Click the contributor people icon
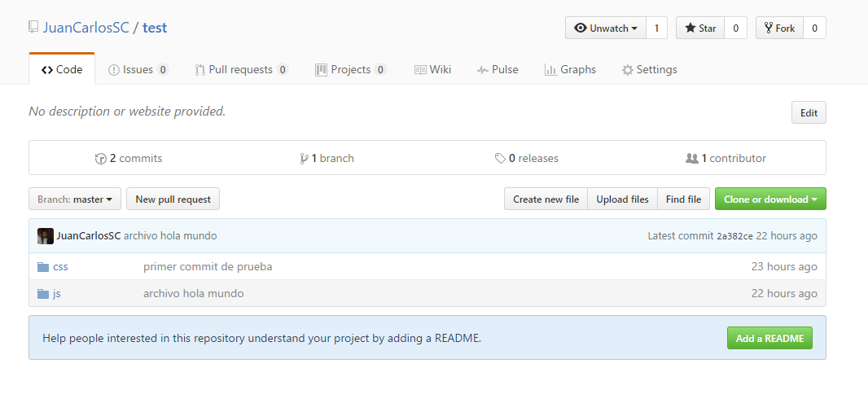 pos(692,159)
